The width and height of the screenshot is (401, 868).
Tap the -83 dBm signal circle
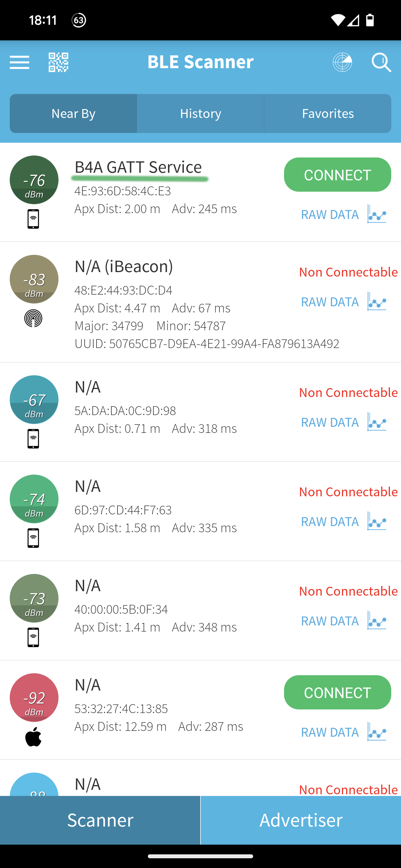pos(34,279)
